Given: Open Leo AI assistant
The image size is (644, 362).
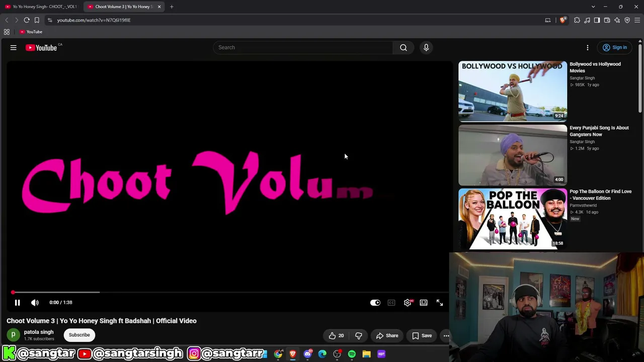Looking at the screenshot, I should click(617, 20).
